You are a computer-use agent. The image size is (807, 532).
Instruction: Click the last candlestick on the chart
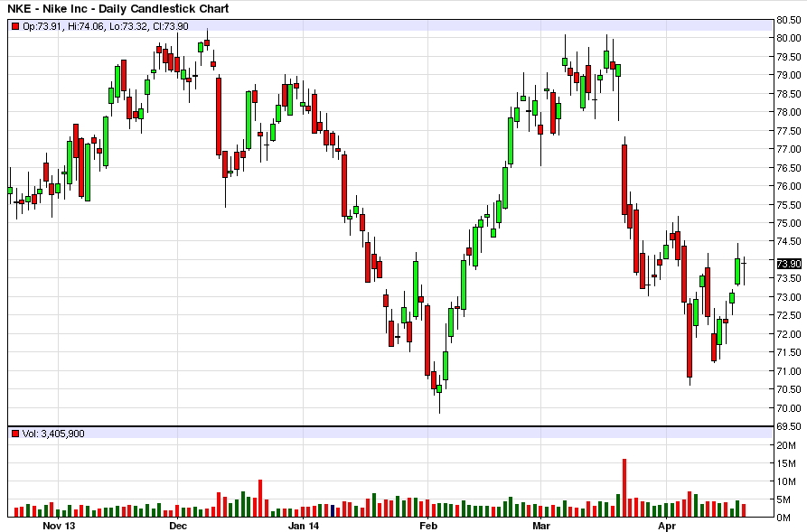click(744, 271)
